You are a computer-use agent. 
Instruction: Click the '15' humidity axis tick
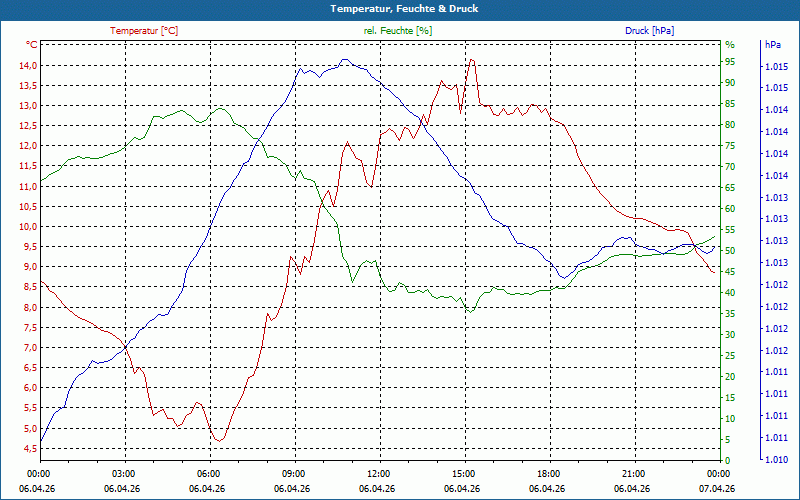point(730,397)
